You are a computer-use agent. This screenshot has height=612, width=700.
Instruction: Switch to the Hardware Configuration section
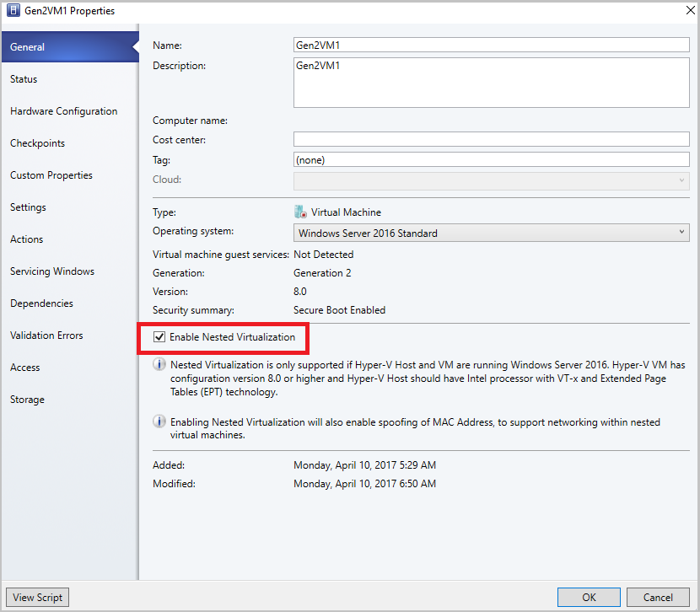click(x=63, y=110)
